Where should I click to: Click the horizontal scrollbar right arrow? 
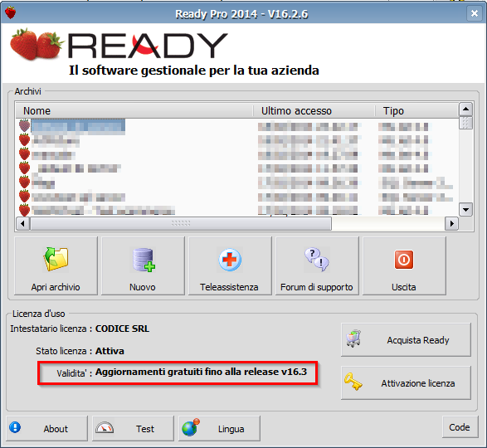tap(452, 223)
